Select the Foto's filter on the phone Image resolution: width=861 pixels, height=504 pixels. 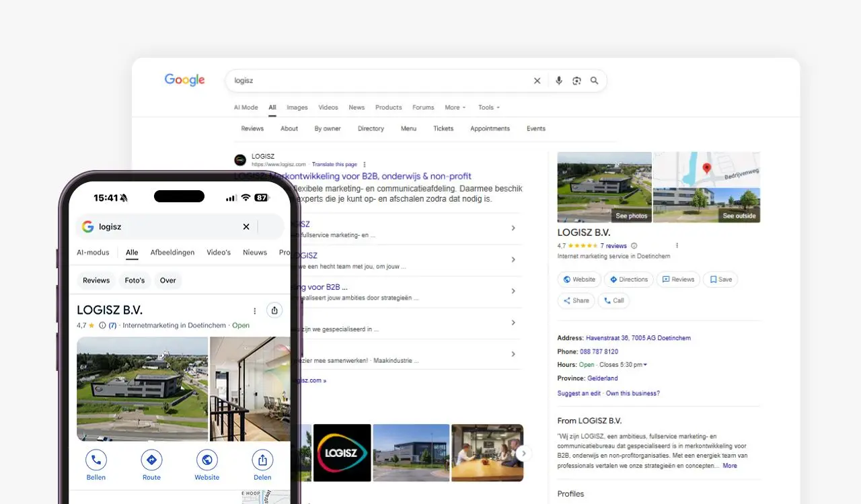135,280
